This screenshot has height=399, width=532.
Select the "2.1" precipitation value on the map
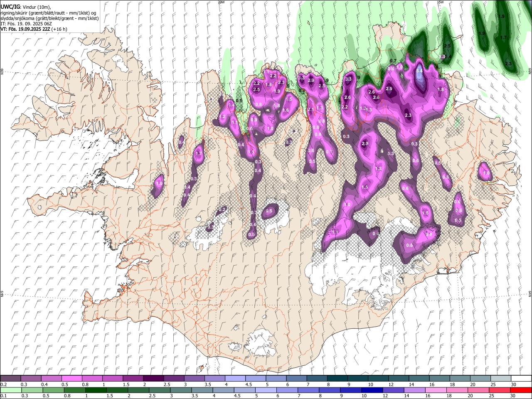(310, 110)
